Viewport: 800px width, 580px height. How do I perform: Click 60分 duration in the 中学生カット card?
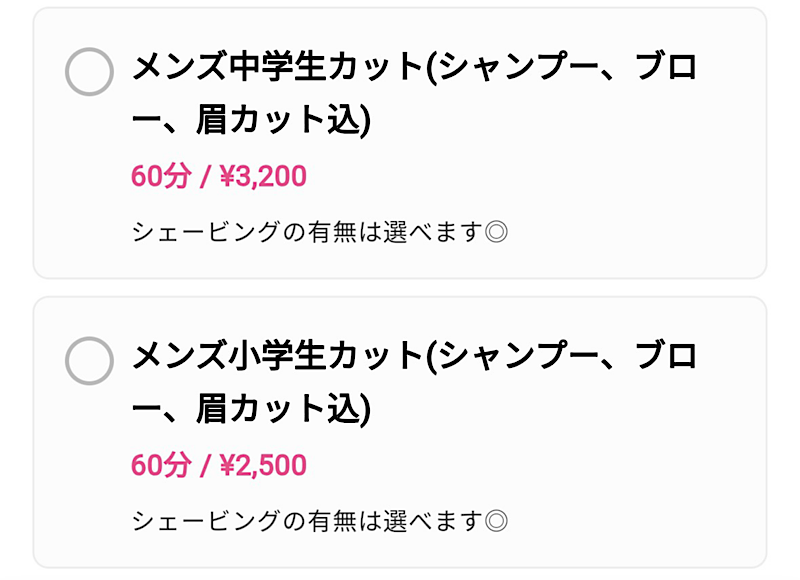[x=160, y=177]
